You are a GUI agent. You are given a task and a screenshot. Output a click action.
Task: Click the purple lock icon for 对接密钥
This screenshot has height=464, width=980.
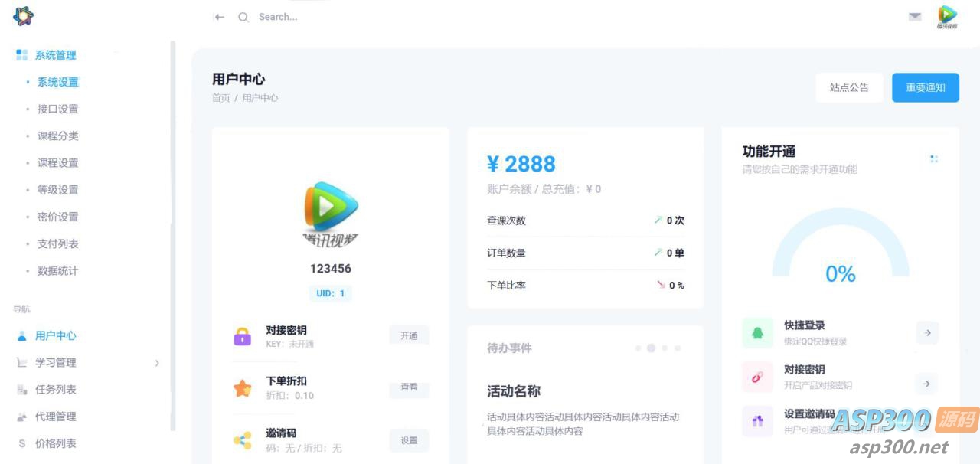click(x=243, y=336)
